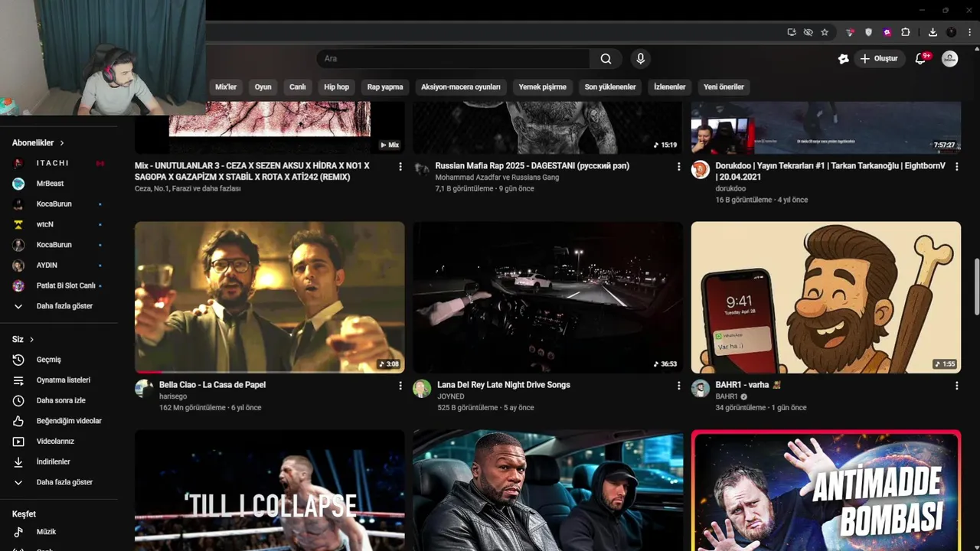The width and height of the screenshot is (980, 551).
Task: Open Lana Del Rey Late Night Drive title
Action: [504, 385]
